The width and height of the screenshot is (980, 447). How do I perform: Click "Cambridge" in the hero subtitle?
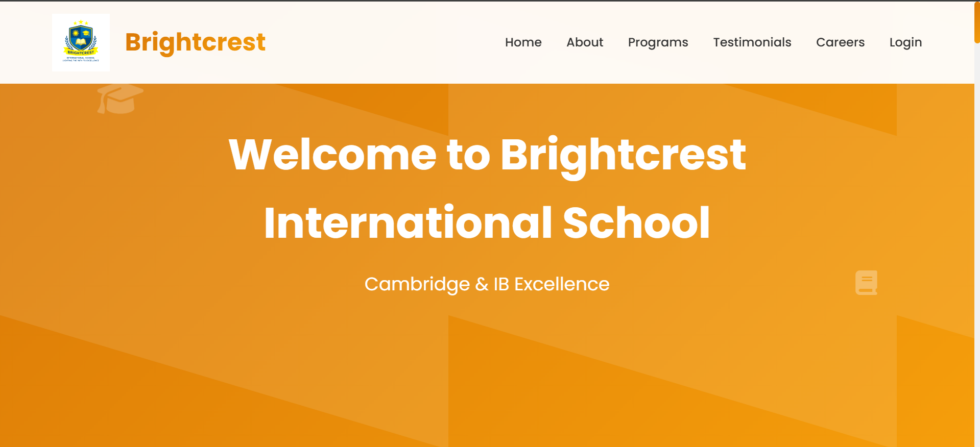[x=417, y=284]
